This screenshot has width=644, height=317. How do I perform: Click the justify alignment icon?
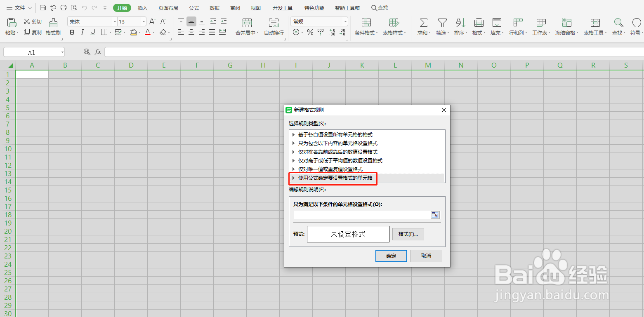point(212,32)
